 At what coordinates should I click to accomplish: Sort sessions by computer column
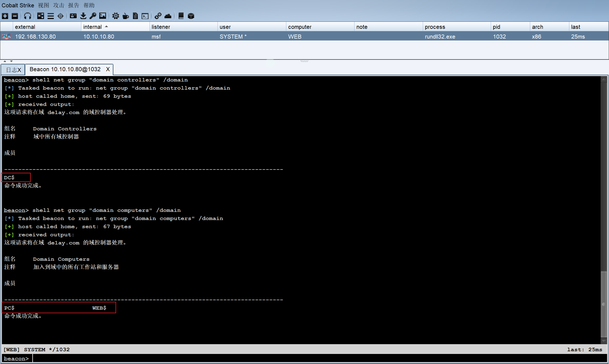click(320, 27)
